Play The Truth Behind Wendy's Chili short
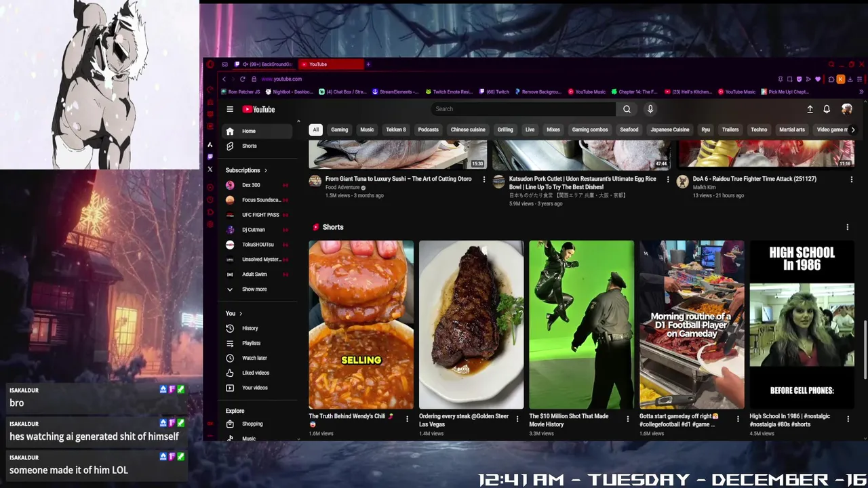Image resolution: width=868 pixels, height=488 pixels. click(361, 325)
